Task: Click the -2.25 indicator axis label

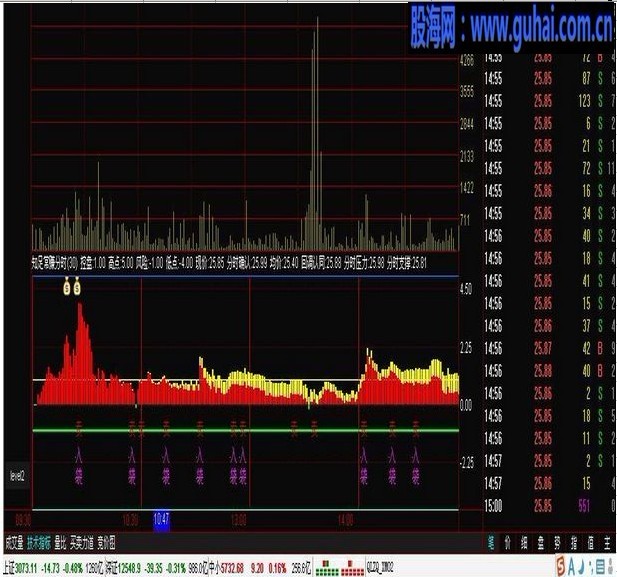Action: click(x=467, y=462)
